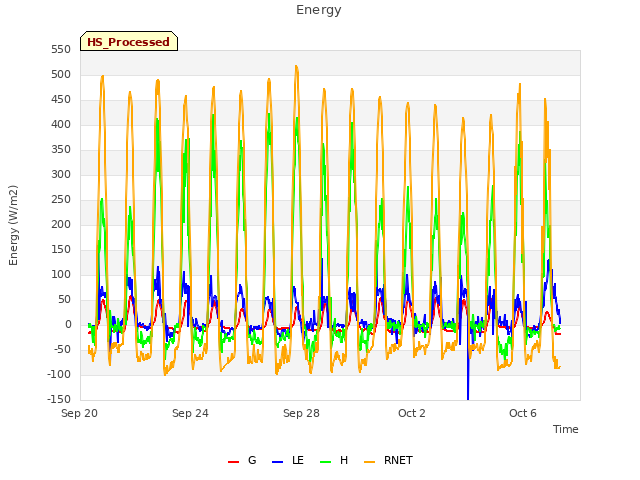Click the 400 y-axis tick label
The image size is (640, 480).
[x=61, y=124]
